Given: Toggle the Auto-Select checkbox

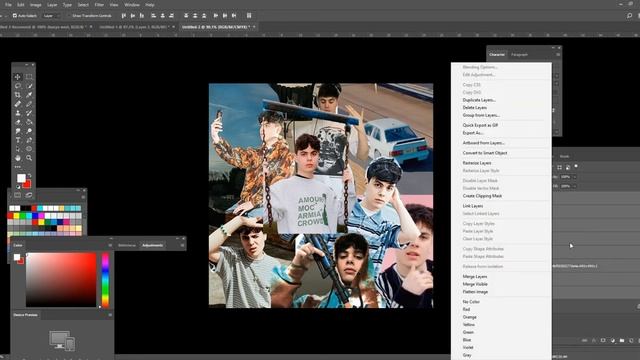Looking at the screenshot, I should (15, 16).
